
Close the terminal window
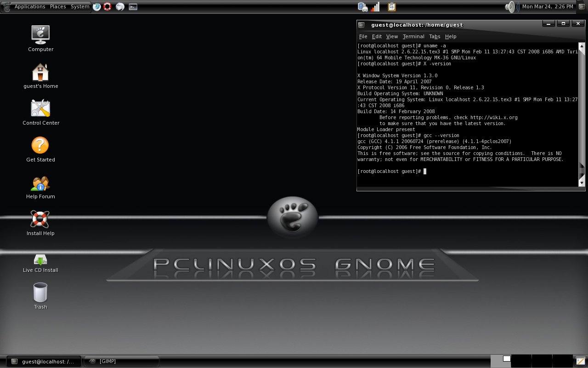tap(578, 24)
